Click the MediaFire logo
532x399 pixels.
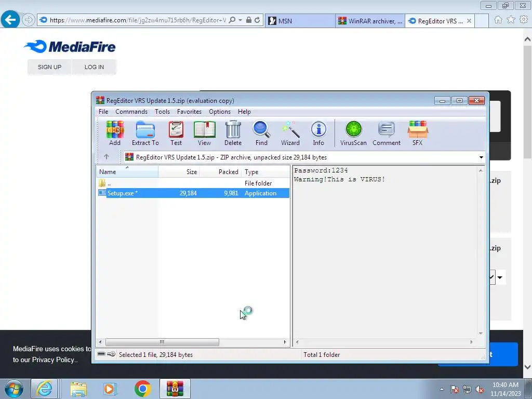(x=70, y=46)
